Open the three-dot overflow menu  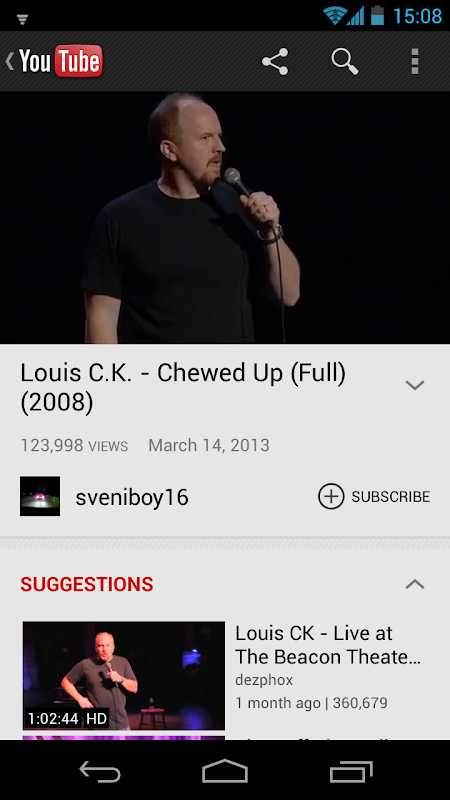415,62
